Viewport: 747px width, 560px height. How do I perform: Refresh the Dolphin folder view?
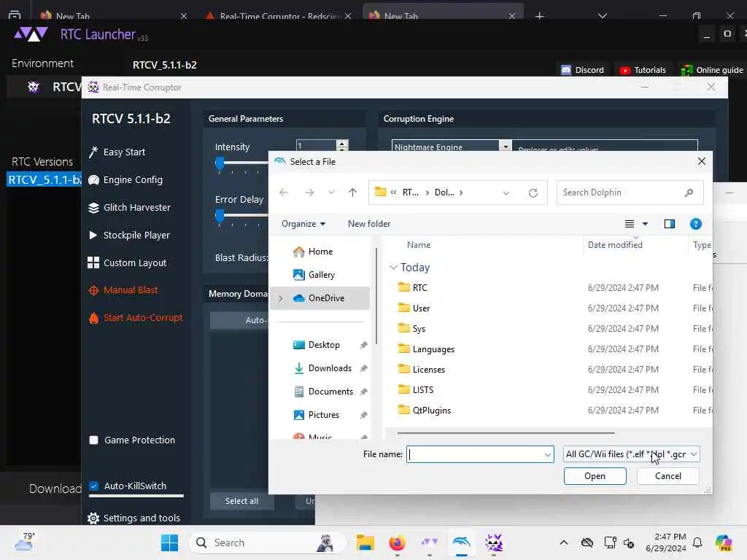(533, 192)
